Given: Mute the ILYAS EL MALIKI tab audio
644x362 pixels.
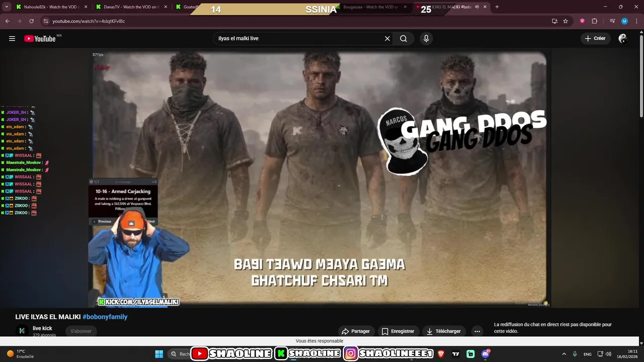Looking at the screenshot, I should [x=476, y=7].
